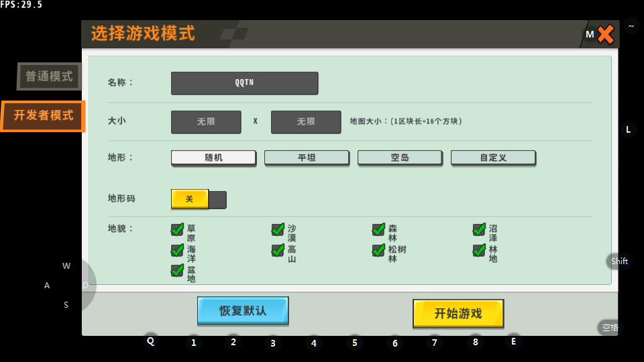644x362 pixels.
Task: Choose 空岛 sky island terrain type
Action: (x=400, y=158)
